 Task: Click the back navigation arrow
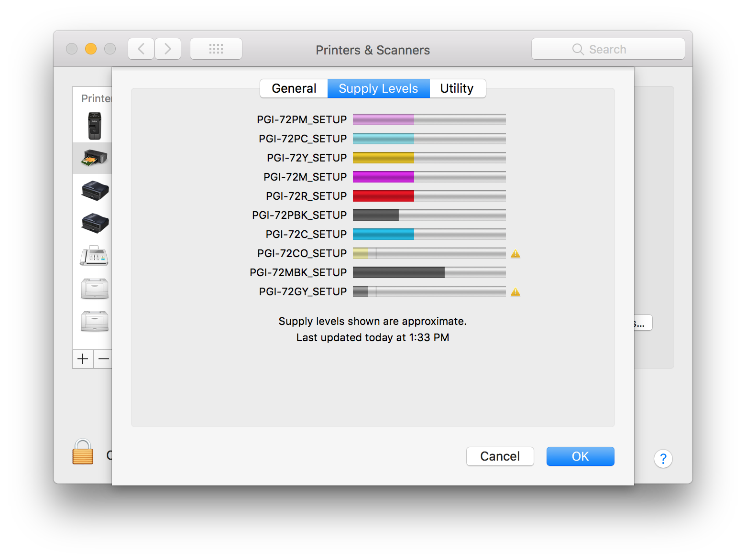141,48
